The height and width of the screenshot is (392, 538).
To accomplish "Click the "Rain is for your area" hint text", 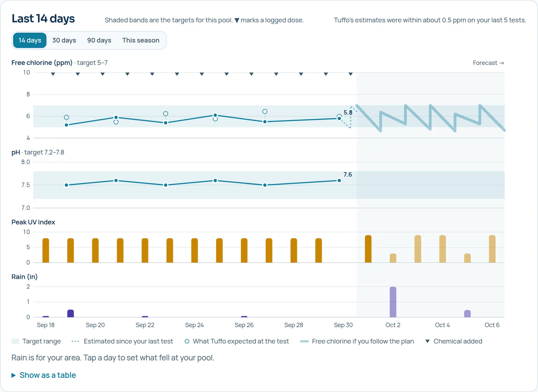I will coord(113,358).
